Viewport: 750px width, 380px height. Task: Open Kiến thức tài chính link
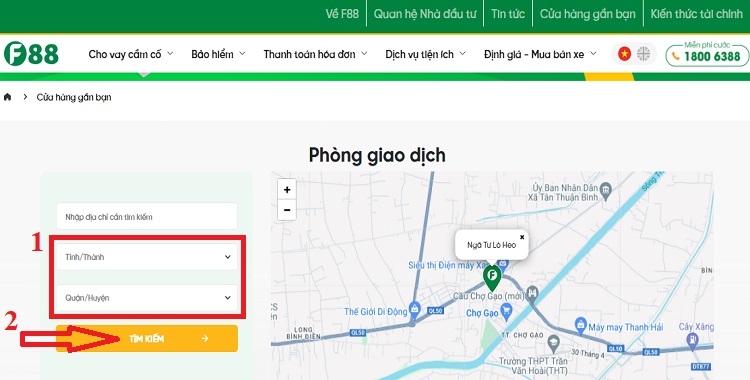tap(696, 14)
